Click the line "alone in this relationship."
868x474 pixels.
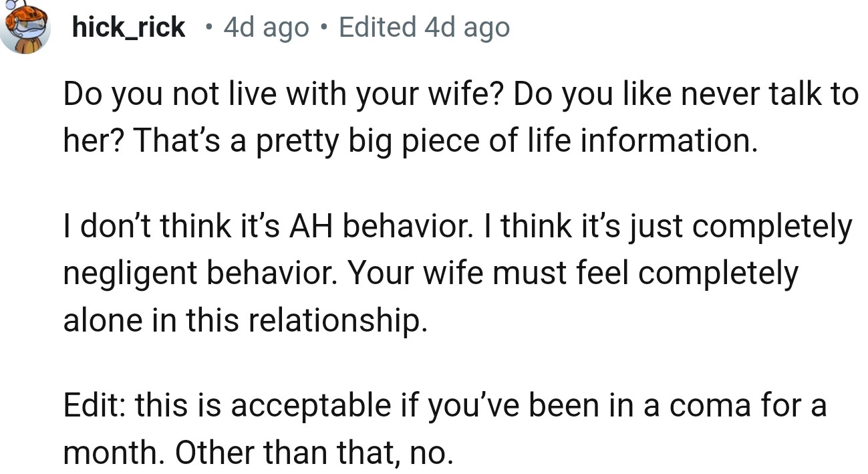(245, 320)
